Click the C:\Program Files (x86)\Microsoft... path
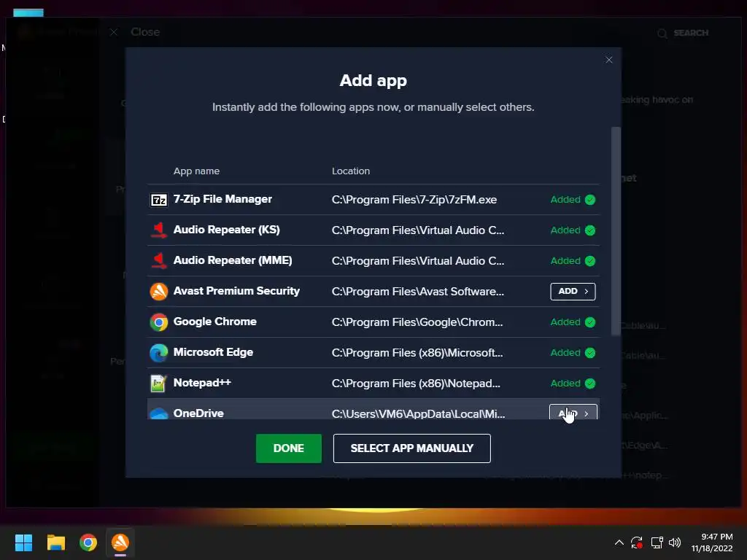 click(417, 353)
